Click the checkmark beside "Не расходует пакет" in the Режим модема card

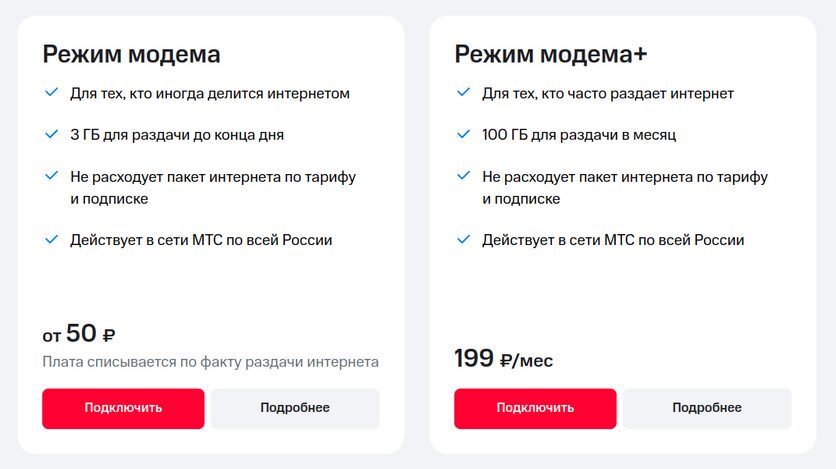[51, 176]
